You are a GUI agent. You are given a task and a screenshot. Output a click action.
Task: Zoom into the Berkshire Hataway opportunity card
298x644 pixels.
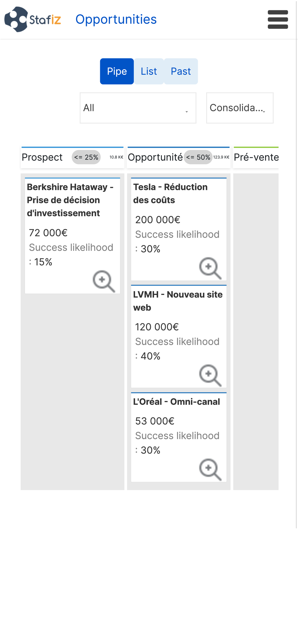(x=104, y=281)
